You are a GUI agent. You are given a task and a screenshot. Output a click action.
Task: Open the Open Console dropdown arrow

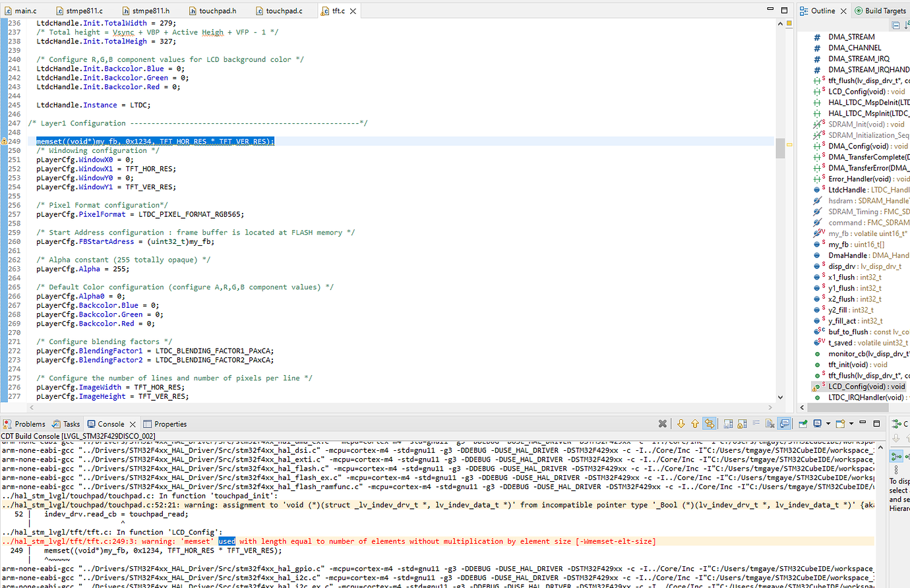point(851,424)
